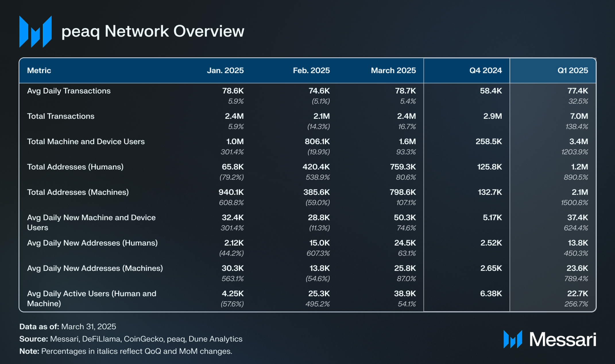Image resolution: width=615 pixels, height=364 pixels.
Task: Click the Source line listing Dune Analytics
Action: 131,339
